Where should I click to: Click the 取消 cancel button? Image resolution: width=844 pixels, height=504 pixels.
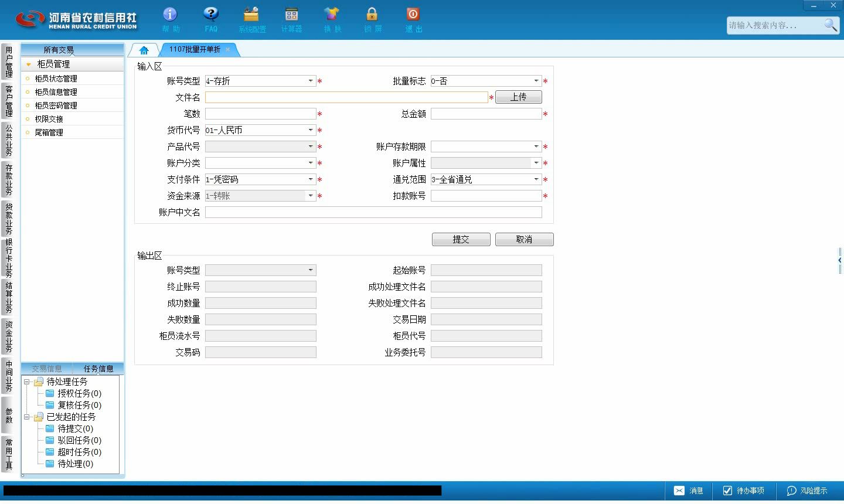(524, 239)
